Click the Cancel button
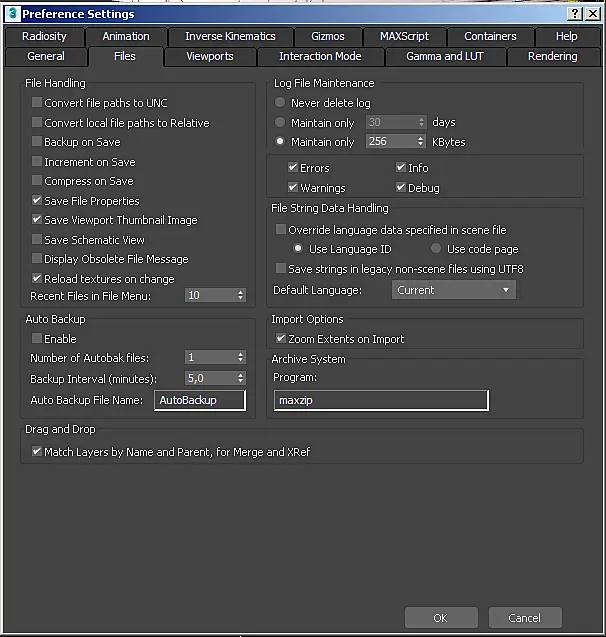 (525, 618)
